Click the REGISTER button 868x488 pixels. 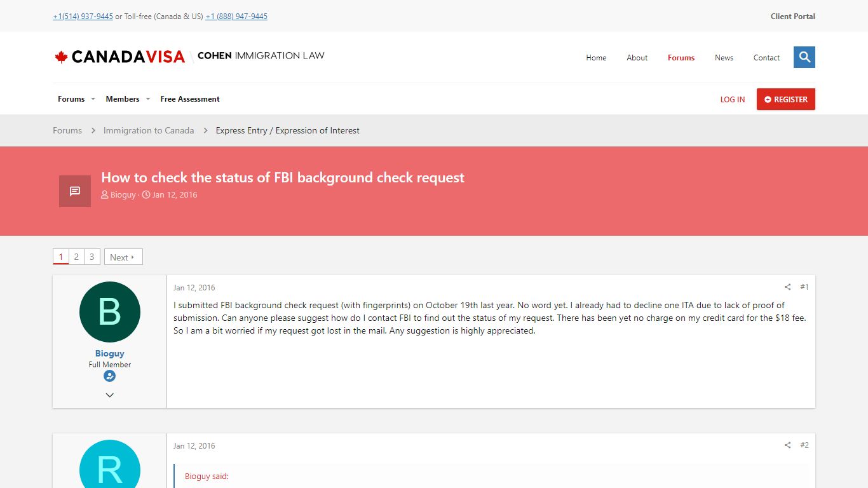coord(786,99)
